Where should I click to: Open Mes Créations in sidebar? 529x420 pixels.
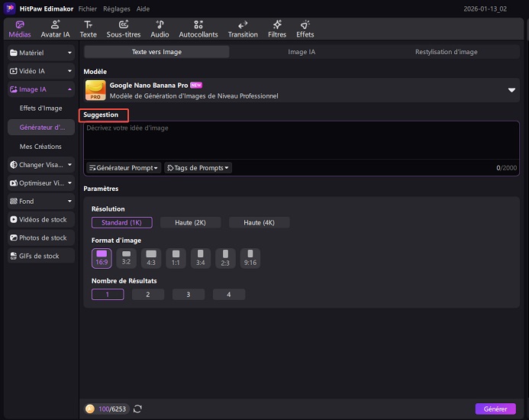(x=40, y=146)
